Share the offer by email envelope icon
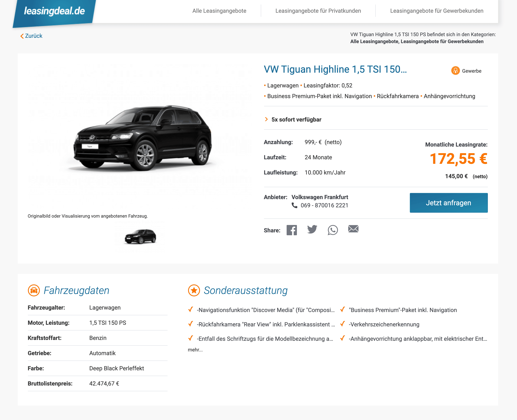517x420 pixels. [x=353, y=229]
